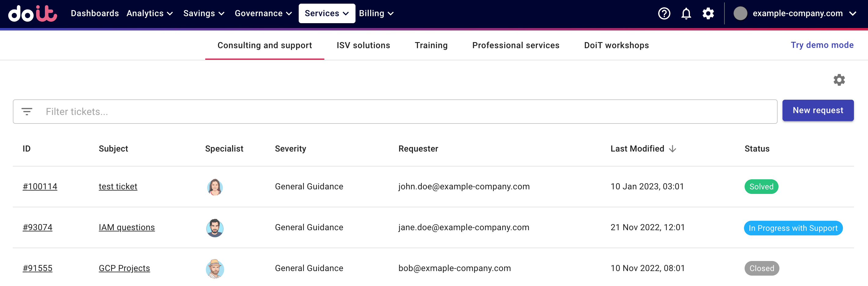Open the ticket table settings gear
This screenshot has width=868, height=286.
click(839, 80)
